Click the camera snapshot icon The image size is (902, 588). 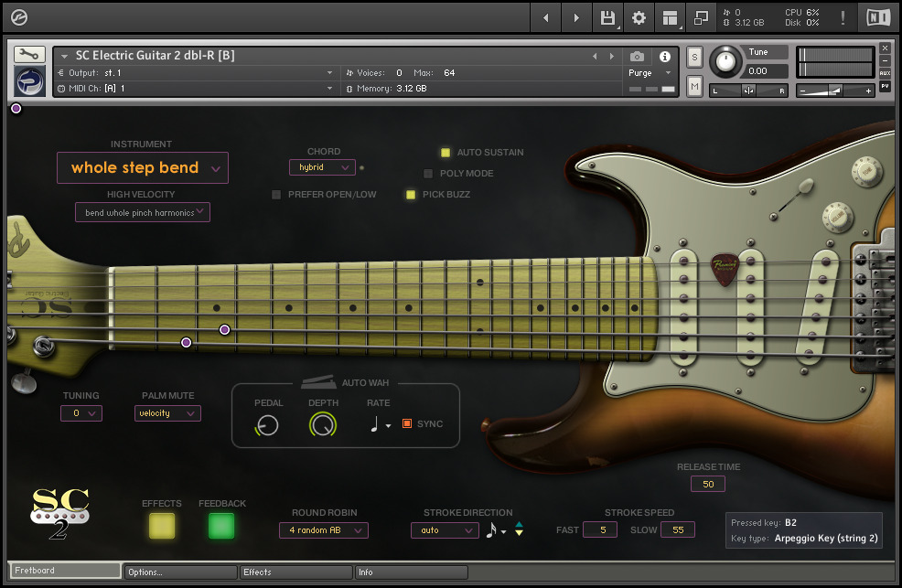point(637,57)
